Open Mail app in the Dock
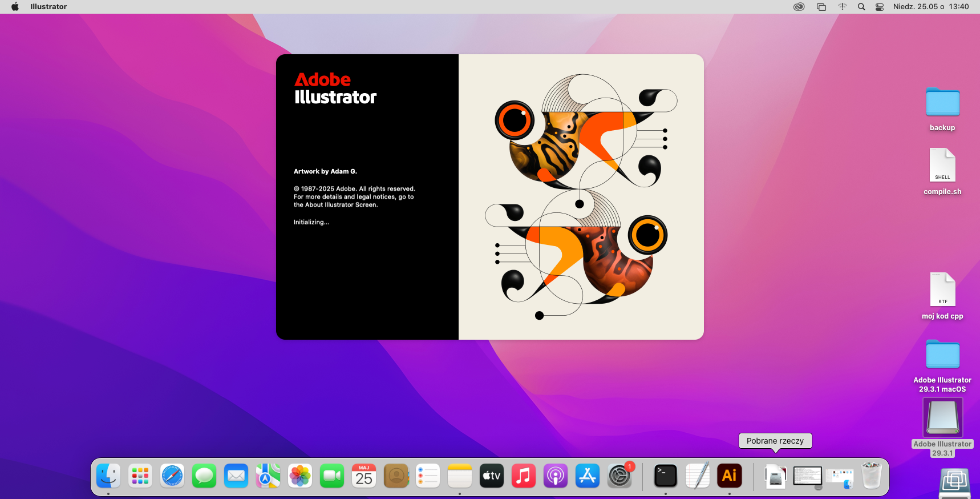The height and width of the screenshot is (499, 980). point(236,476)
